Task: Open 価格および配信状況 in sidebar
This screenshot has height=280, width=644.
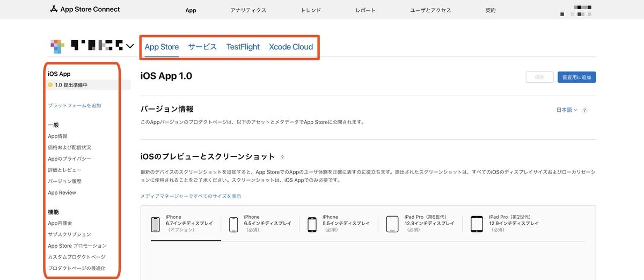Action: (x=69, y=147)
